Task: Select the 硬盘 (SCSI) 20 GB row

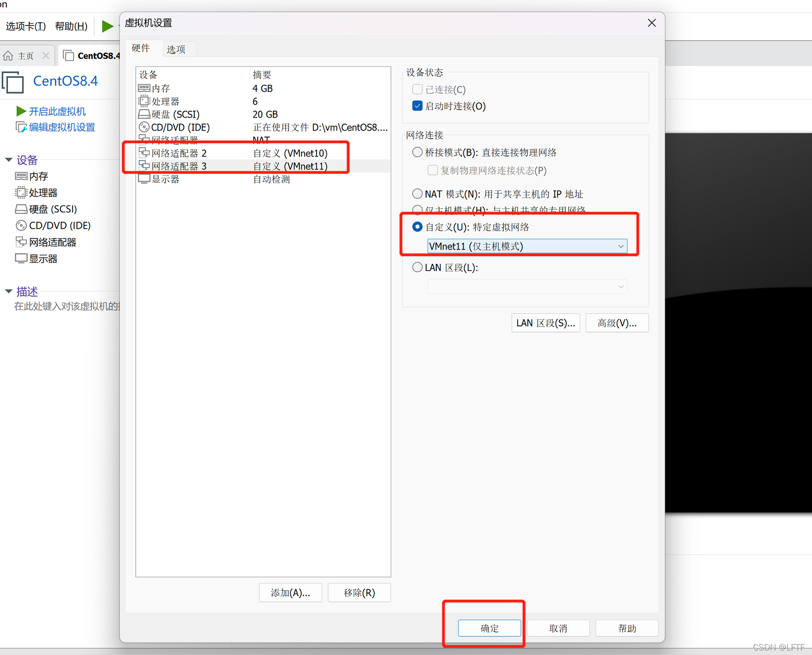Action: (263, 114)
